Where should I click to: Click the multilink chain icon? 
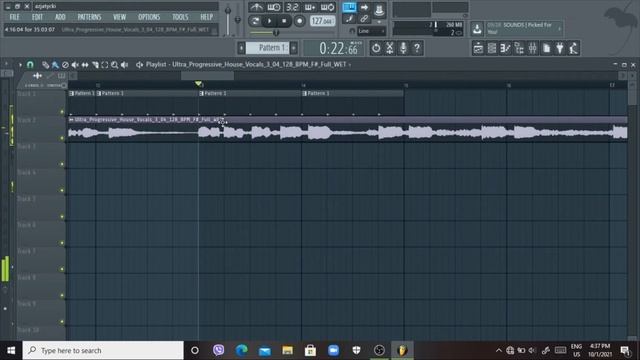(x=364, y=18)
